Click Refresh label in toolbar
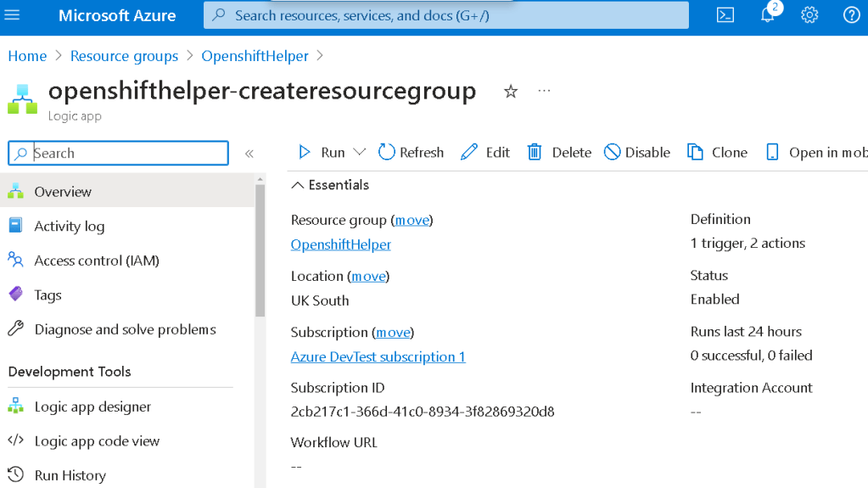 click(x=422, y=152)
